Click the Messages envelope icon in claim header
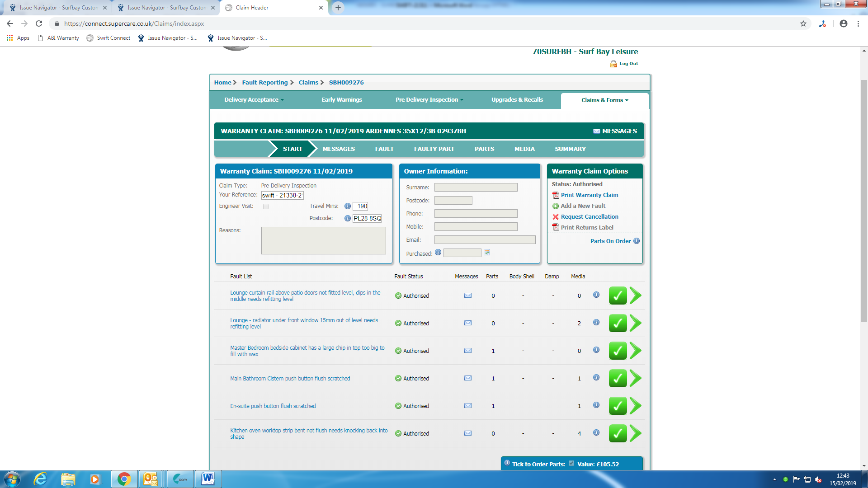 [596, 131]
